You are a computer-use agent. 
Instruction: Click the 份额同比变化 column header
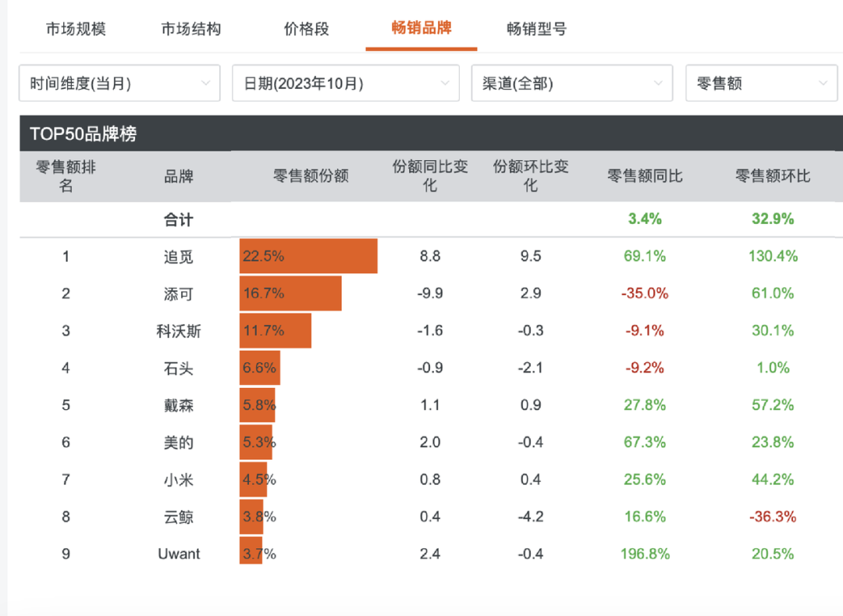tap(429, 176)
